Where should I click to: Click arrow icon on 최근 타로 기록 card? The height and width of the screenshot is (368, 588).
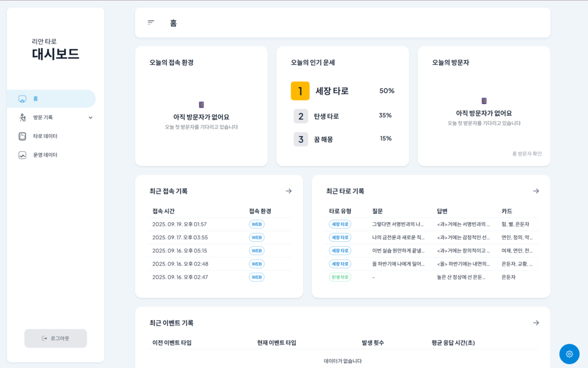[x=536, y=191]
